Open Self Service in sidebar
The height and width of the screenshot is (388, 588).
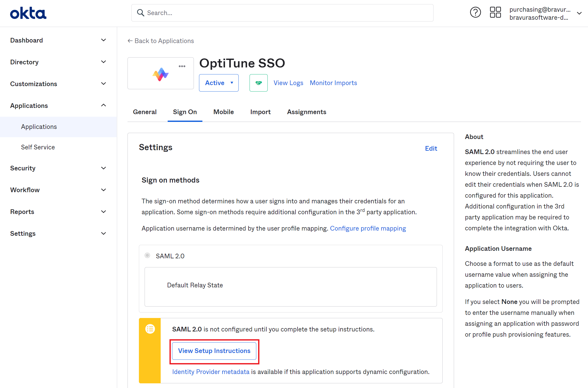coord(58,147)
